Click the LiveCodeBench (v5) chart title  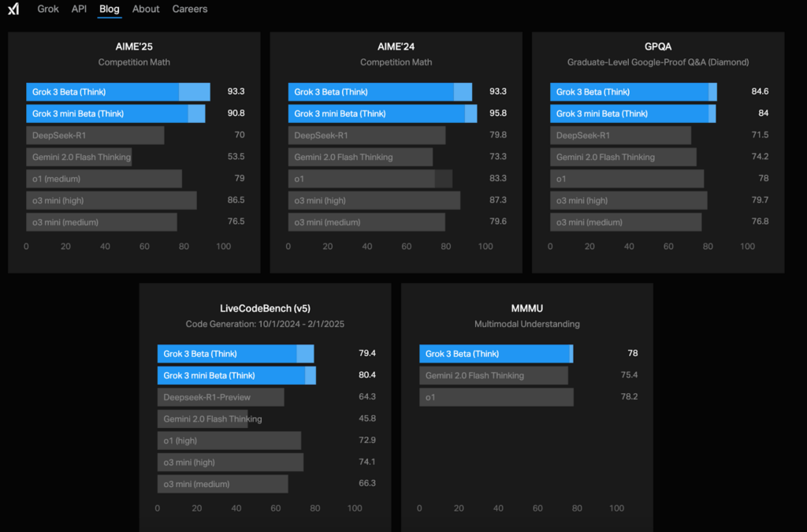coord(265,308)
